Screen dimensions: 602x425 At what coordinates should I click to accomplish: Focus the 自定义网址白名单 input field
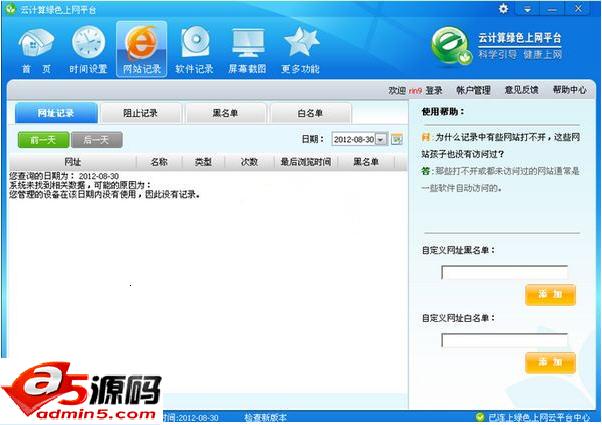tap(504, 340)
